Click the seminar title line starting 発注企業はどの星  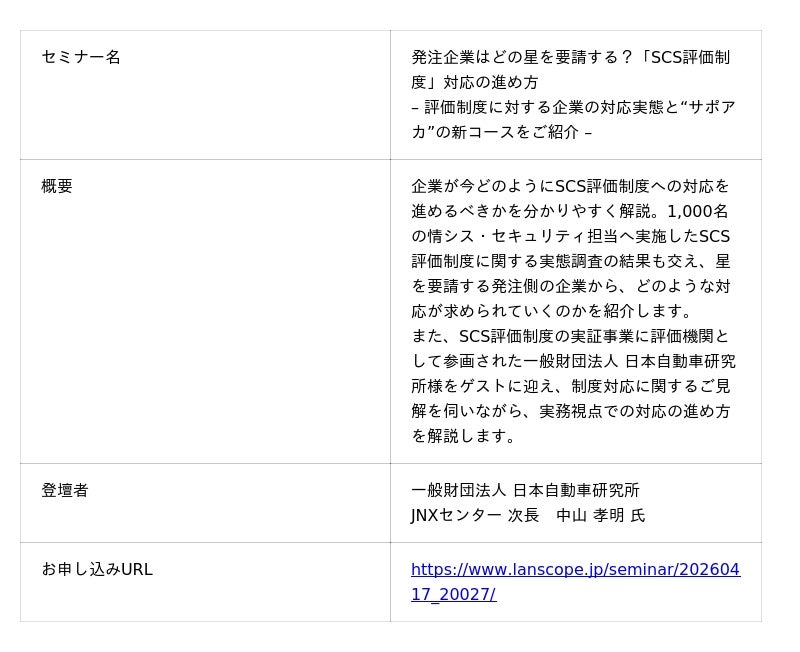click(570, 57)
